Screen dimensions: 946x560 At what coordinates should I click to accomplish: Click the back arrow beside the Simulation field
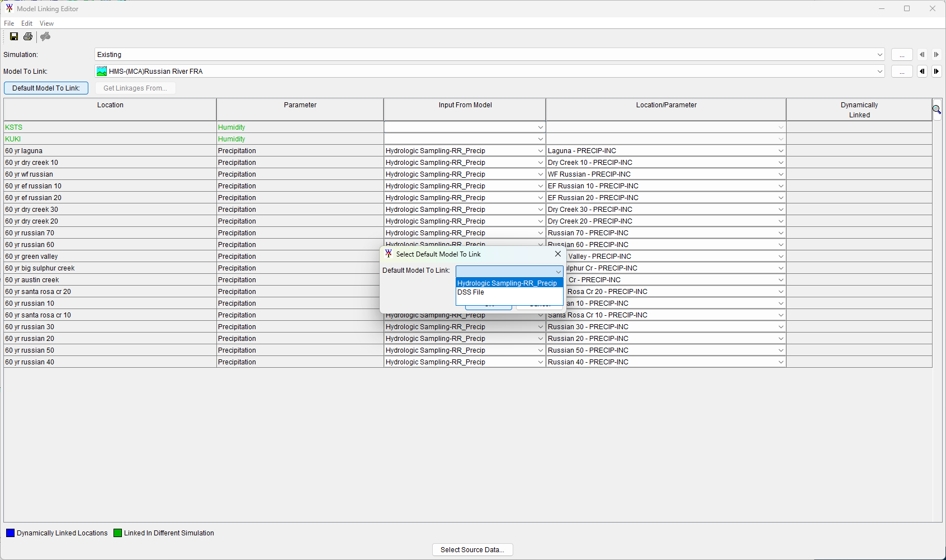(923, 54)
